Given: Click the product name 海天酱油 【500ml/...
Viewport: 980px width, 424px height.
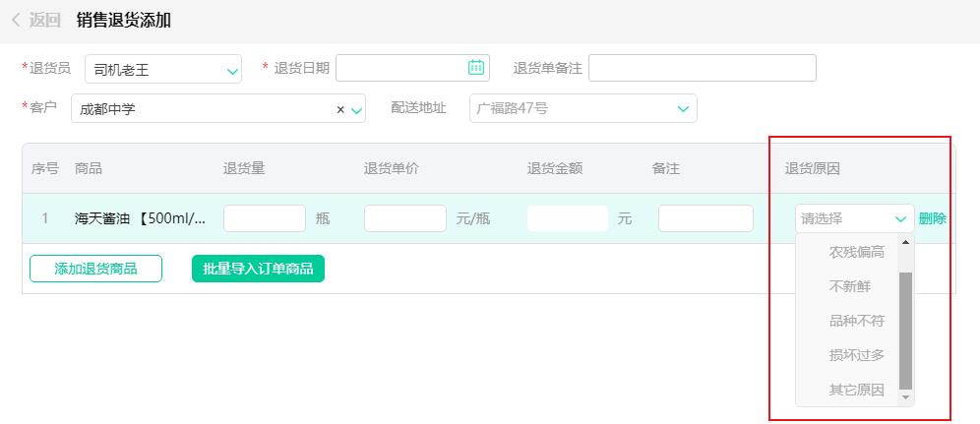Looking at the screenshot, I should 140,218.
